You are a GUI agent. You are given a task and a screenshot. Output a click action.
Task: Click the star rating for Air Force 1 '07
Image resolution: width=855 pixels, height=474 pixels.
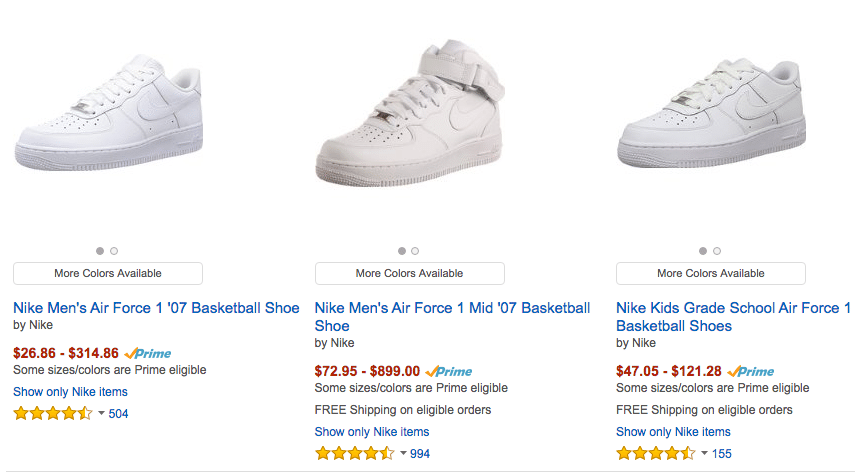click(53, 413)
